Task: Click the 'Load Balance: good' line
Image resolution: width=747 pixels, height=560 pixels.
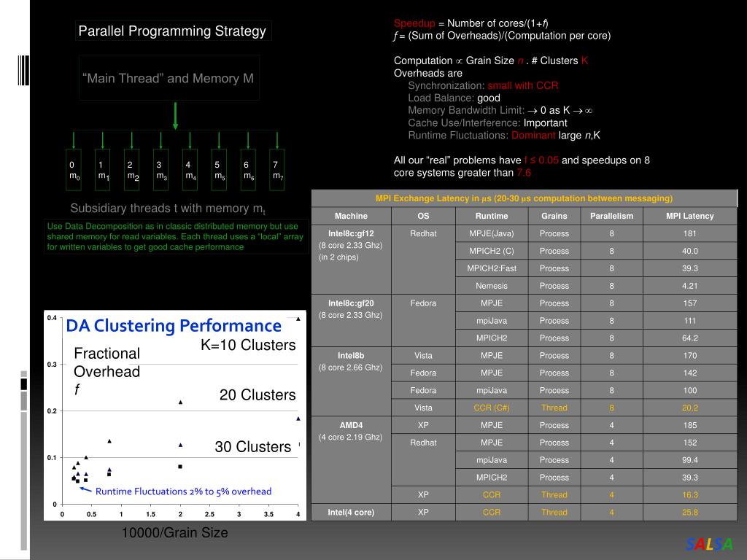Action: [x=454, y=98]
